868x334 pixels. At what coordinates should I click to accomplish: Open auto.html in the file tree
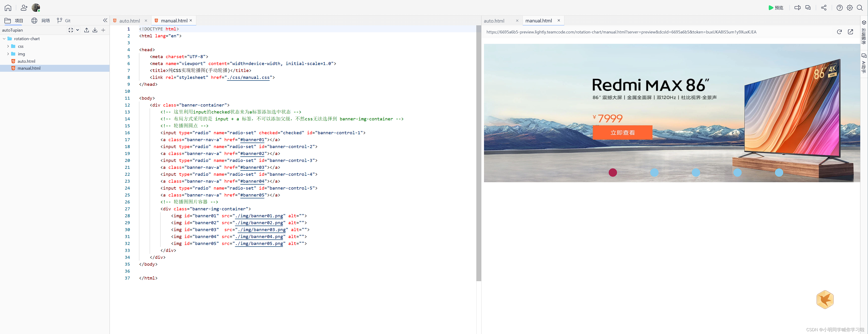pyautogui.click(x=26, y=61)
